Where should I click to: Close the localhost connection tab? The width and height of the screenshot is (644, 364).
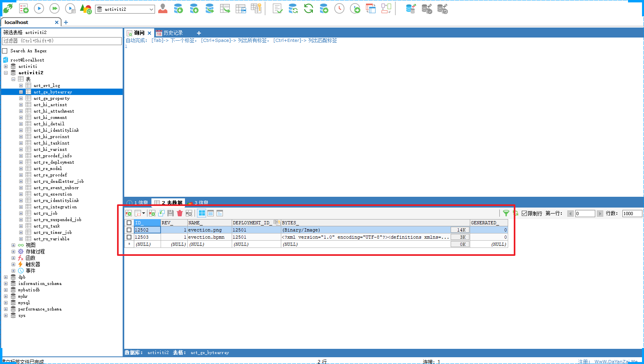[57, 22]
